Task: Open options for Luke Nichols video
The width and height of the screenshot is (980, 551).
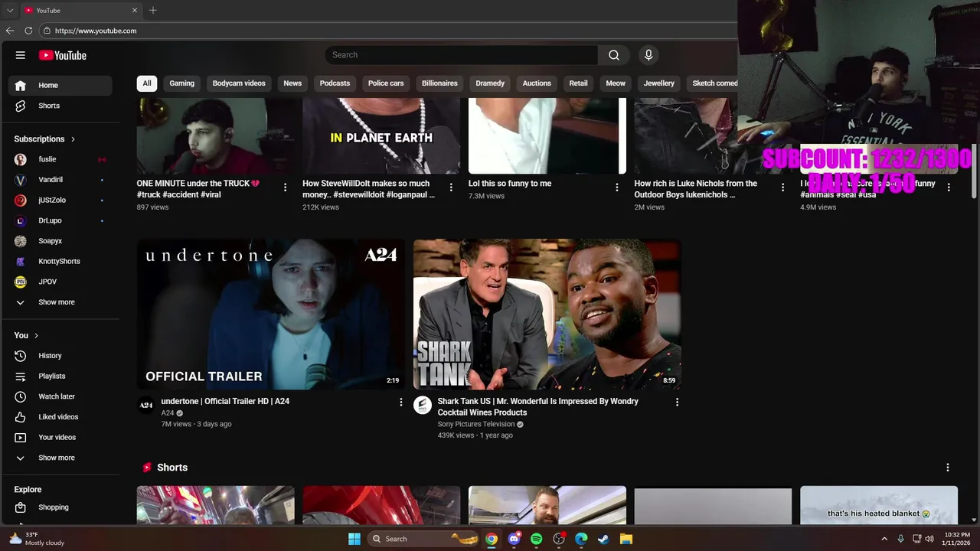Action: [782, 187]
